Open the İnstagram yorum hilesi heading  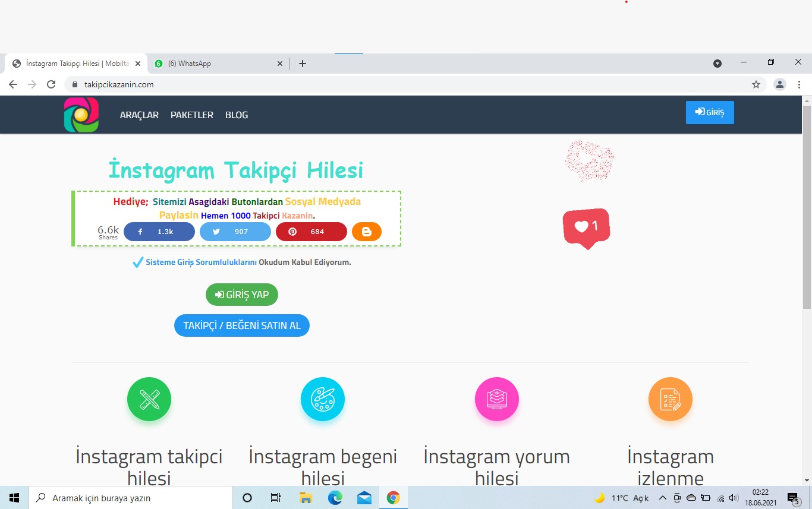click(x=497, y=467)
